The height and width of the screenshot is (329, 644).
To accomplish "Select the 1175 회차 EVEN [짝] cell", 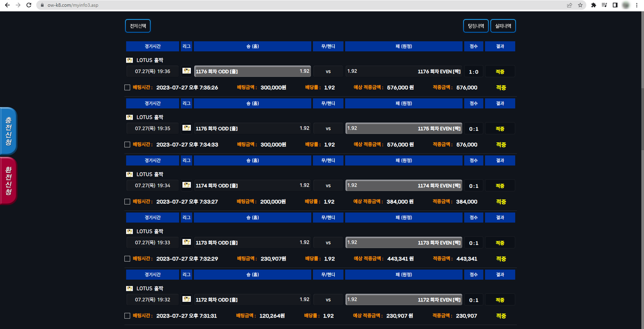I will coord(404,128).
